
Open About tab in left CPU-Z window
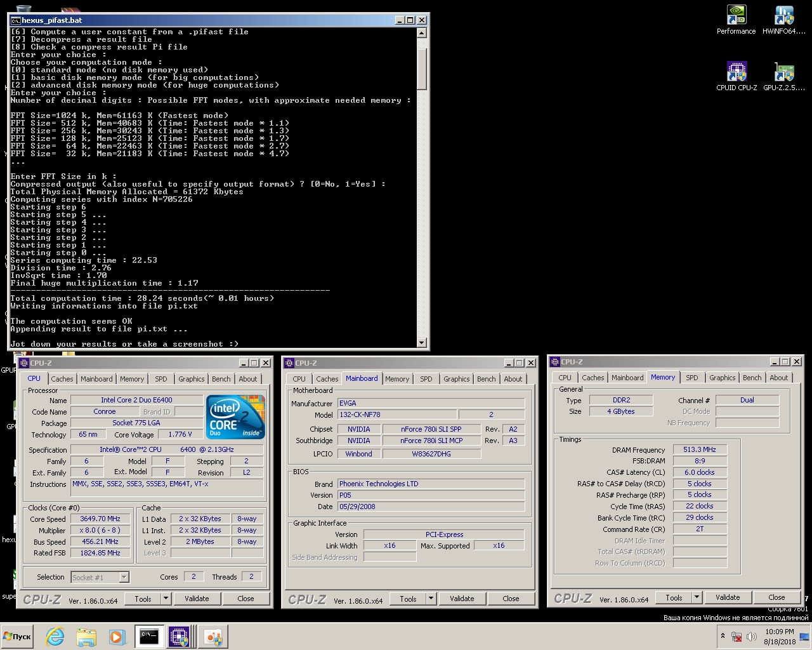tap(248, 379)
